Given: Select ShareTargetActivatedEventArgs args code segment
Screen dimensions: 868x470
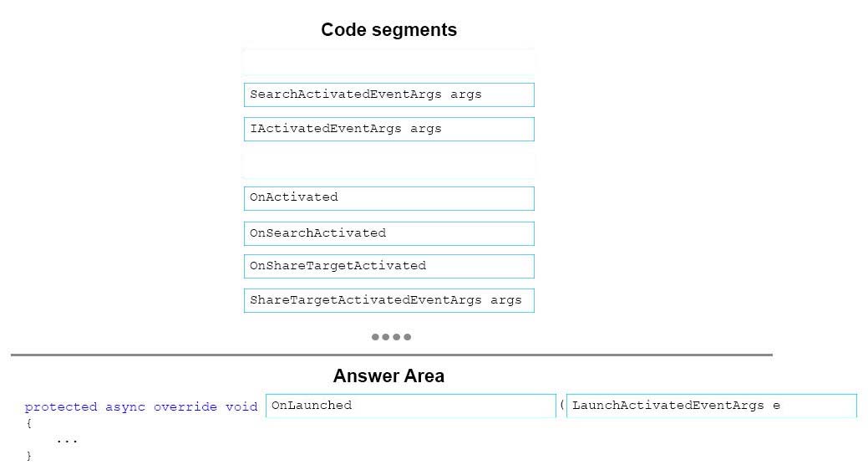Looking at the screenshot, I should pos(388,300).
